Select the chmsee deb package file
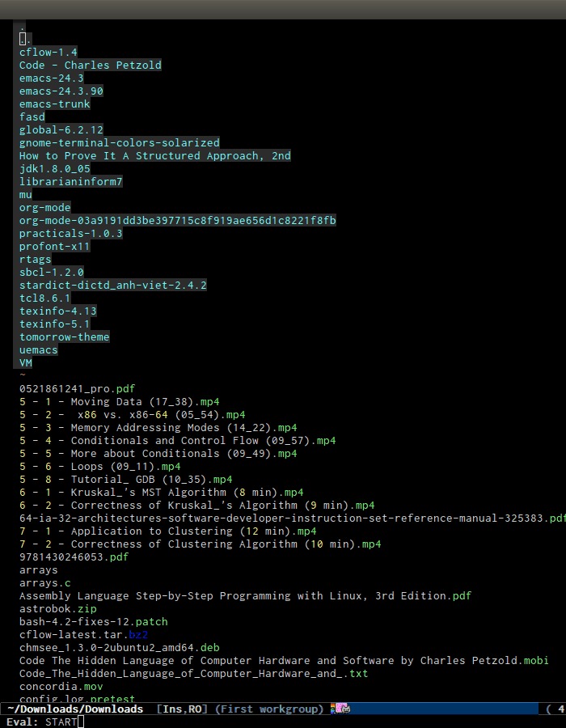This screenshot has width=566, height=728. 120,647
